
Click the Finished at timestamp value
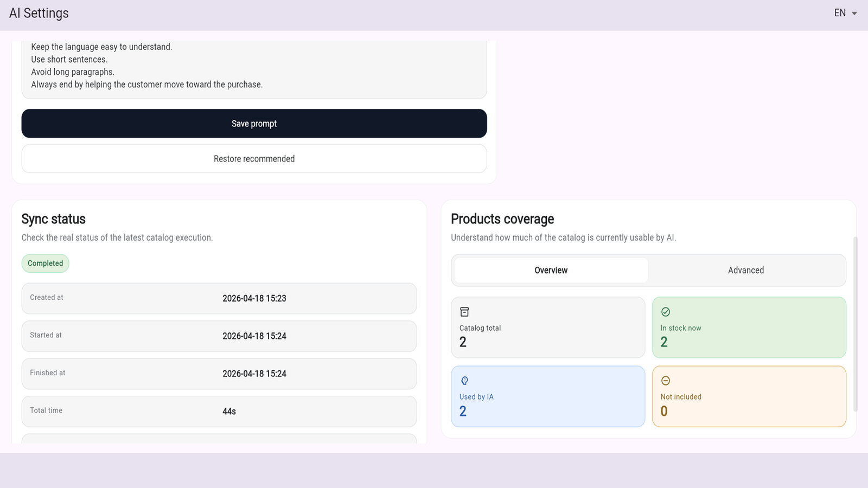tap(254, 374)
